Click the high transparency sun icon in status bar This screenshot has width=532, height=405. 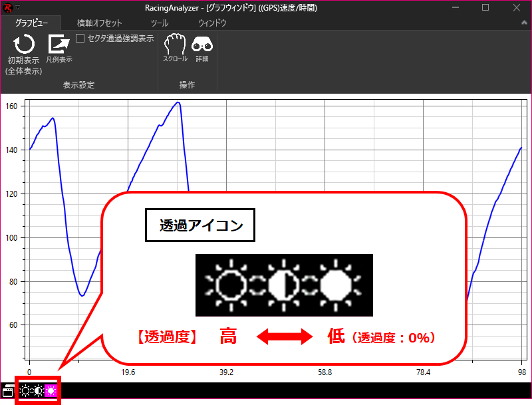pyautogui.click(x=25, y=390)
